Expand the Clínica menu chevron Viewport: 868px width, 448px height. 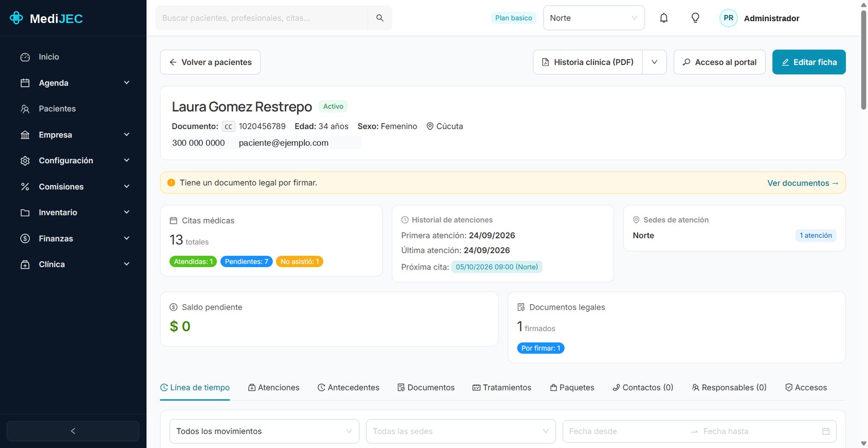[x=126, y=264]
